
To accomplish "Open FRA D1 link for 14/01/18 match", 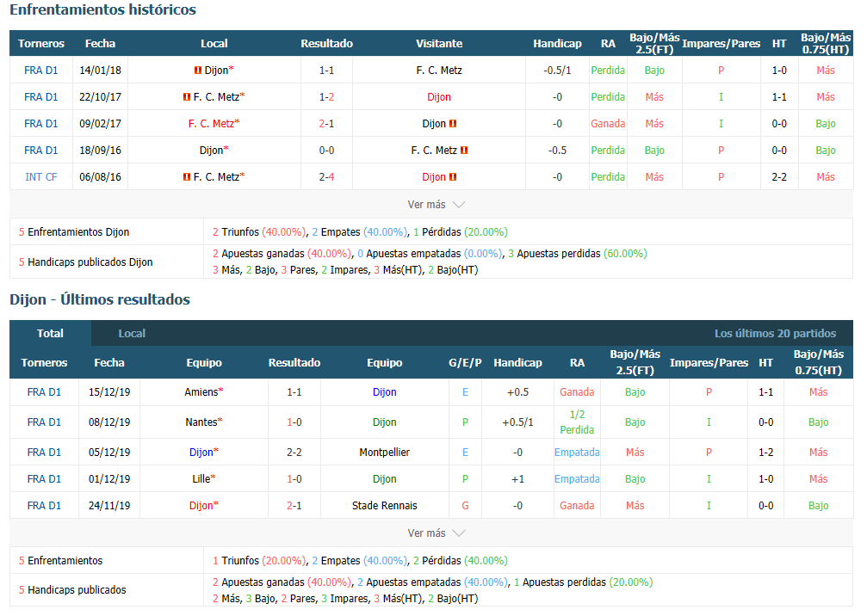I will point(41,71).
